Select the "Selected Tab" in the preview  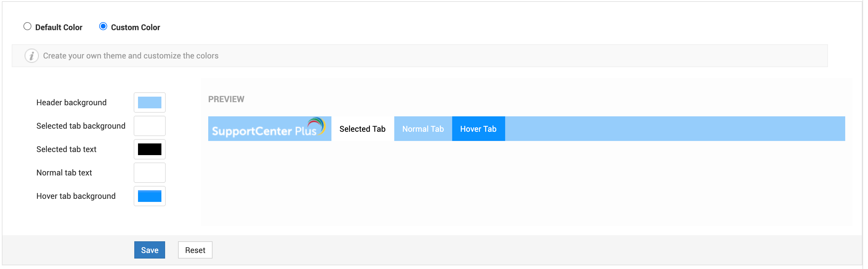click(x=362, y=129)
